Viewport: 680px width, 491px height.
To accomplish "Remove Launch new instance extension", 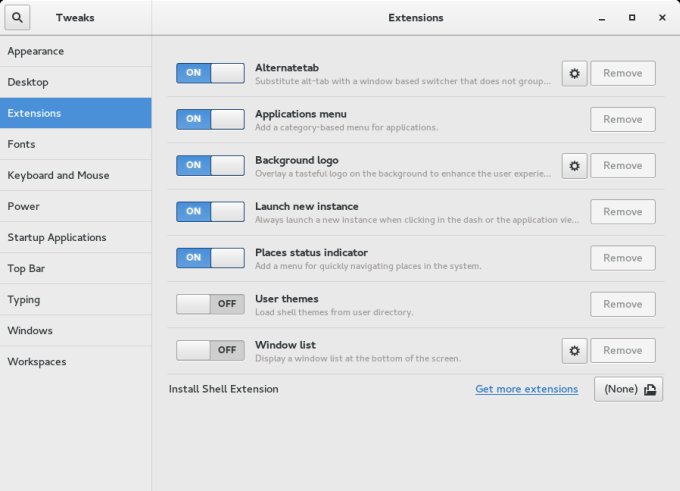I will [623, 212].
